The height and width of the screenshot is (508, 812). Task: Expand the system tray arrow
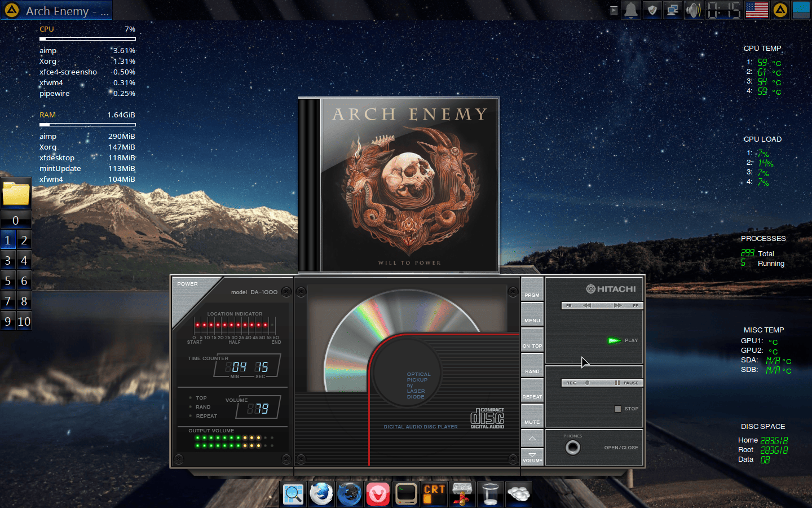tap(614, 10)
